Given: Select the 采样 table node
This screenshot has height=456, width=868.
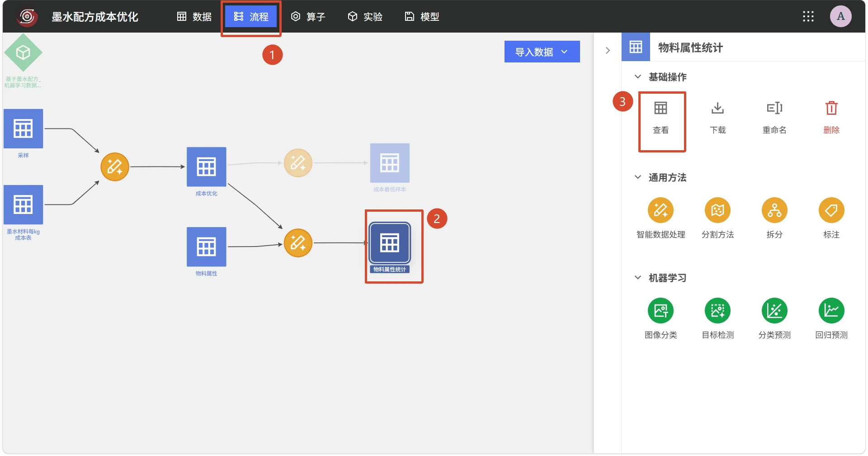Looking at the screenshot, I should 24,128.
